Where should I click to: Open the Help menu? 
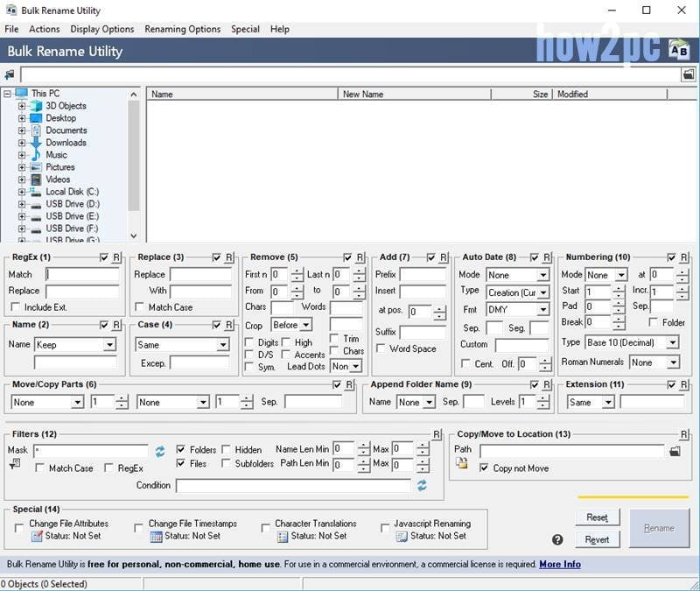pos(279,29)
